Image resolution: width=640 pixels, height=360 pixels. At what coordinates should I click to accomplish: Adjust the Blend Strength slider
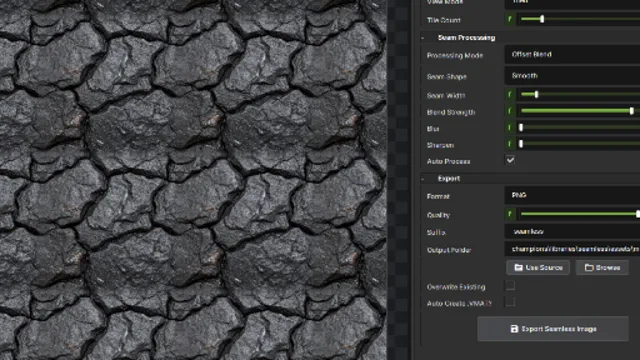pos(580,111)
